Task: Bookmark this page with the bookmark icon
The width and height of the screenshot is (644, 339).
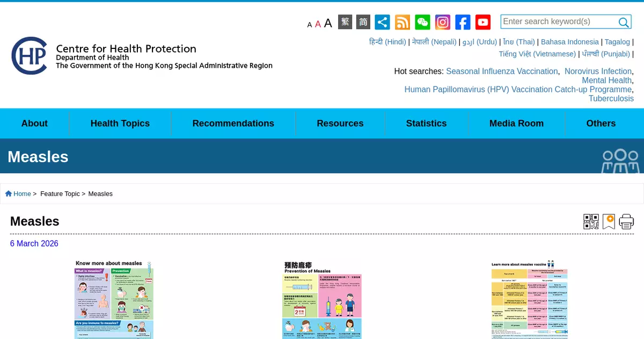Action: point(609,221)
